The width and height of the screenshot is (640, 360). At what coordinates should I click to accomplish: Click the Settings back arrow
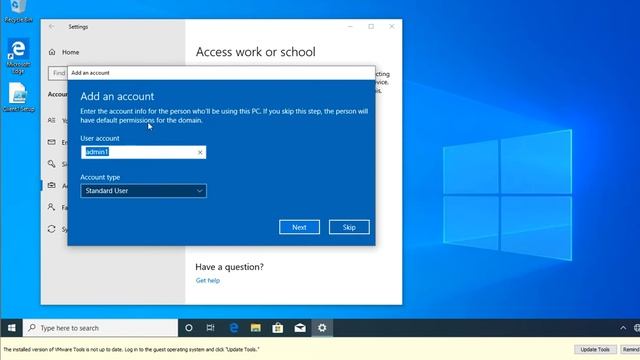pos(51,27)
